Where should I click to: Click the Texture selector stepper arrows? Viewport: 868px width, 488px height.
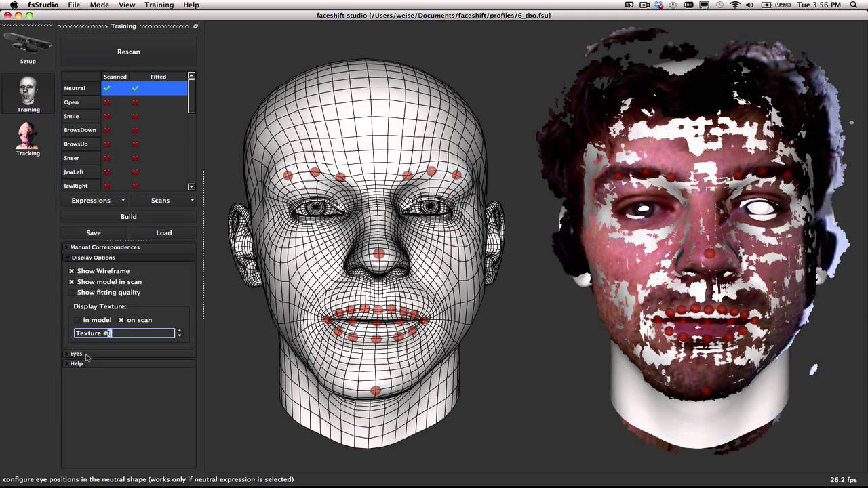tap(179, 333)
